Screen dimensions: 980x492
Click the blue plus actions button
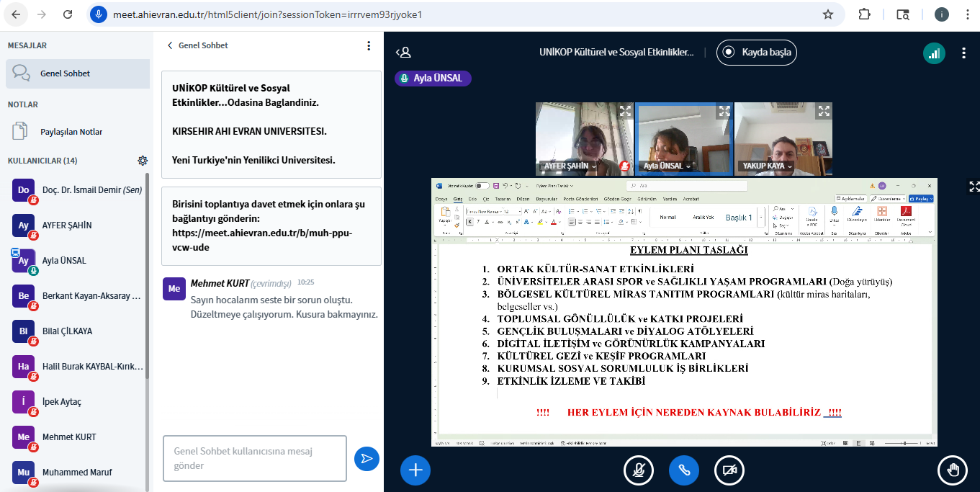415,470
